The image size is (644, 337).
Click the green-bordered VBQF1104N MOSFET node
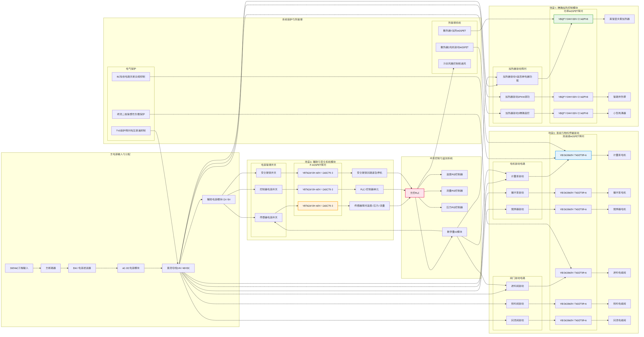click(x=573, y=19)
